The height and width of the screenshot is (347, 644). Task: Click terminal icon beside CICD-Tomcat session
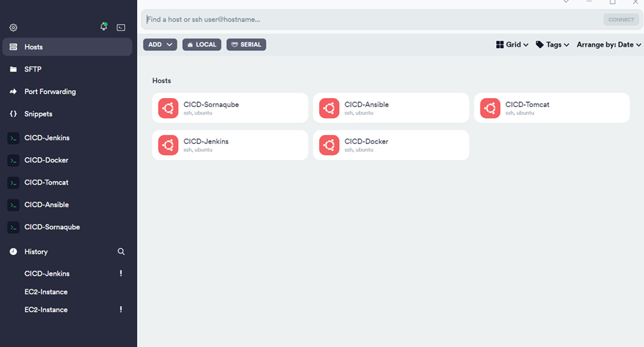13,182
